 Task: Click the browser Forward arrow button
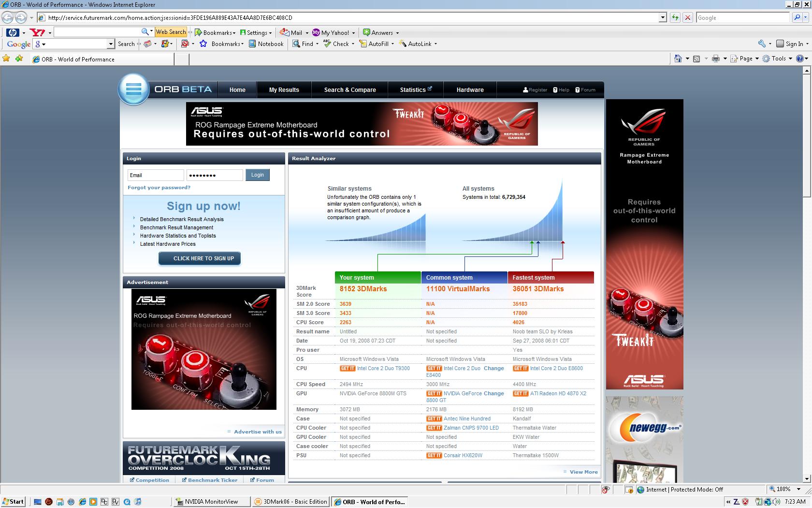coord(21,18)
